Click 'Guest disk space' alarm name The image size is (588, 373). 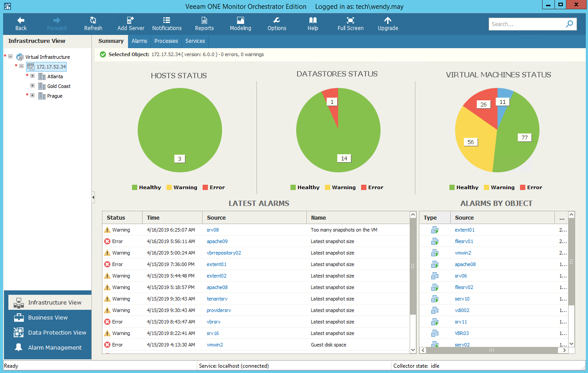pyautogui.click(x=328, y=345)
